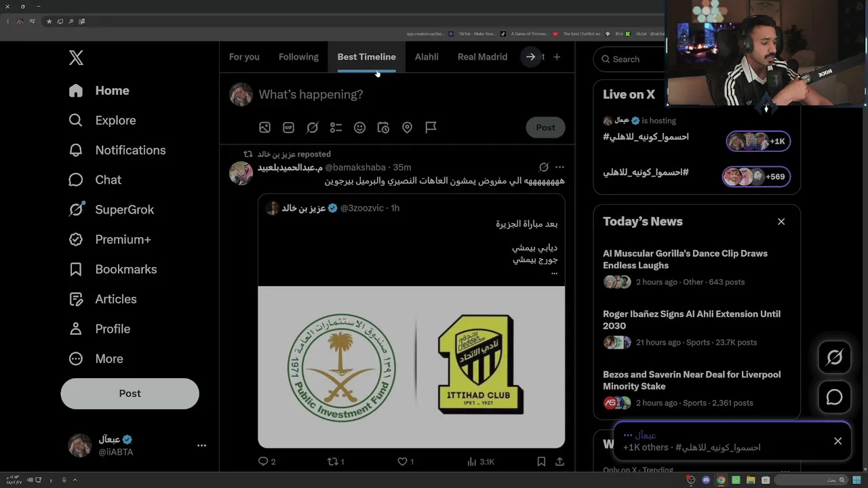The height and width of the screenshot is (488, 868).
Task: Click the schedule post icon
Action: pos(383,127)
